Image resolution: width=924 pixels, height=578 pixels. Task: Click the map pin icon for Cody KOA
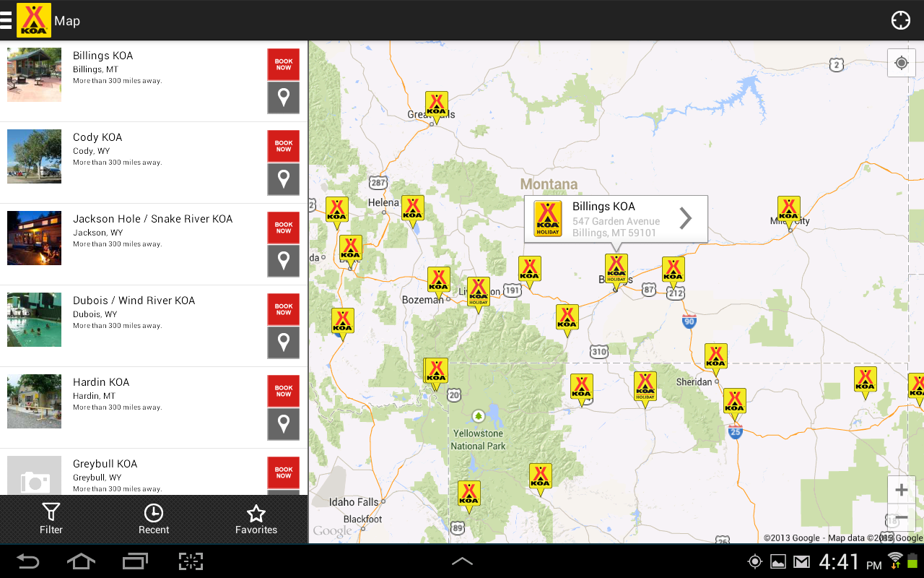[283, 178]
